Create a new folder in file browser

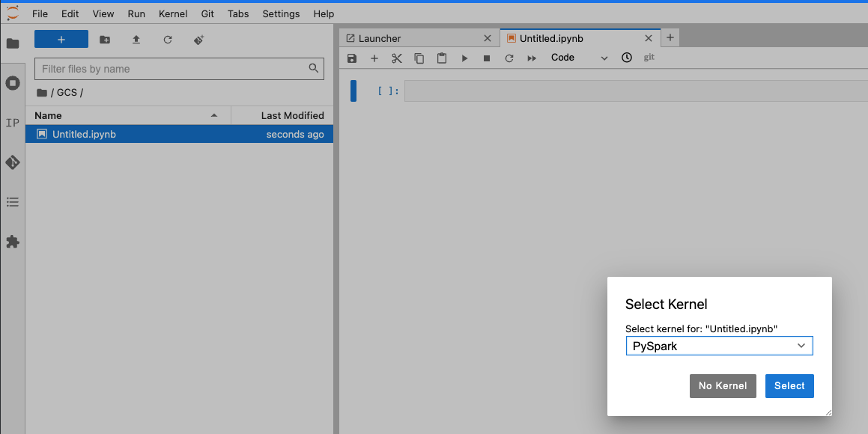coord(105,40)
